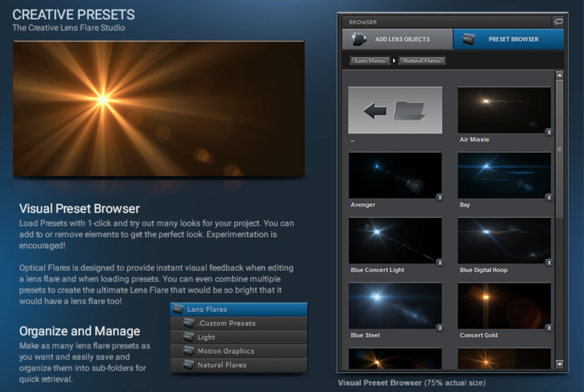Screen dimensions: 584x392
Task: Click the X icon on Air Missle preset
Action: tap(549, 132)
